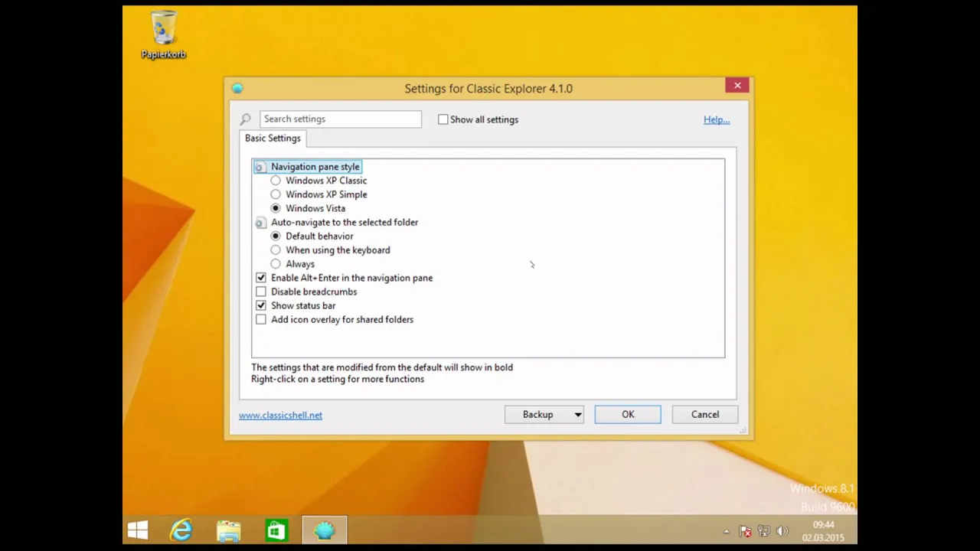Click the Navigation pane style group icon
Screen dimensions: 980x551
click(x=260, y=167)
